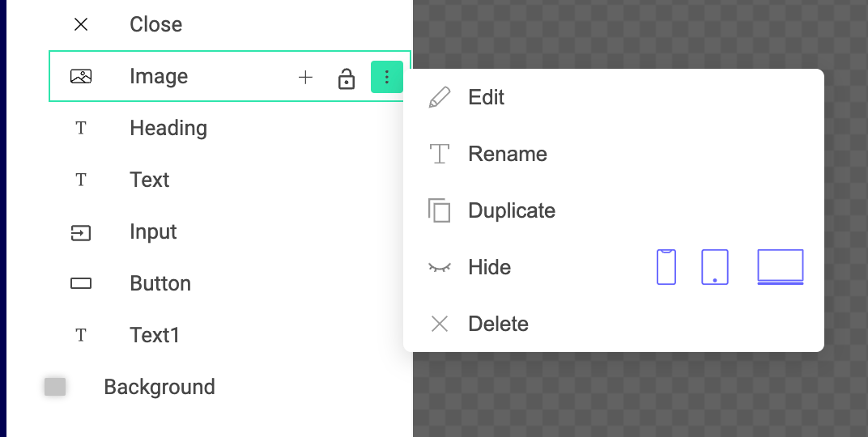Click the Input layer icon
The width and height of the screenshot is (868, 437).
coord(81,233)
